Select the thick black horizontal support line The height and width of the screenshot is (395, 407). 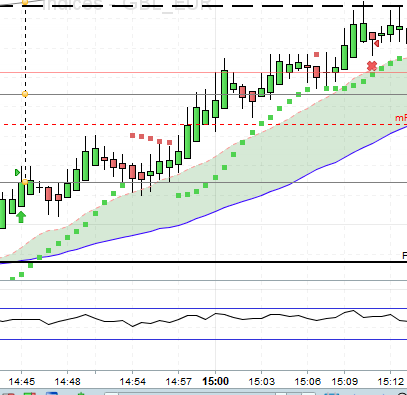tap(203, 262)
